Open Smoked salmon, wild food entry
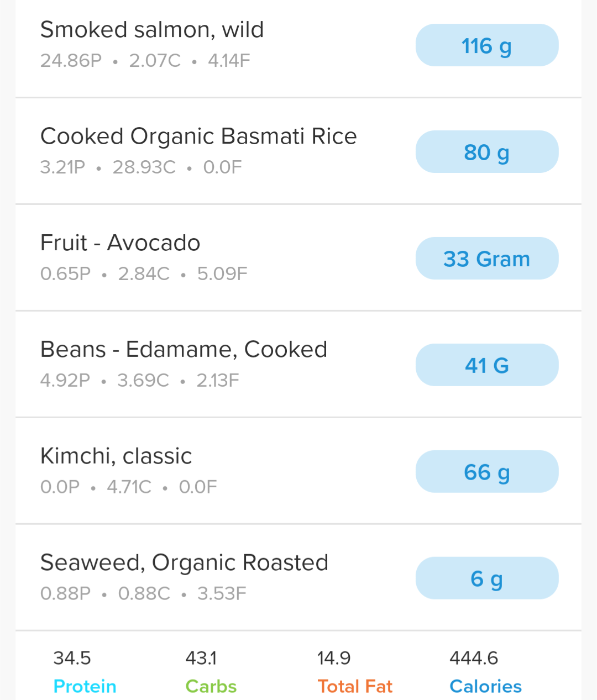Screen dimensions: 597x700 [152, 30]
